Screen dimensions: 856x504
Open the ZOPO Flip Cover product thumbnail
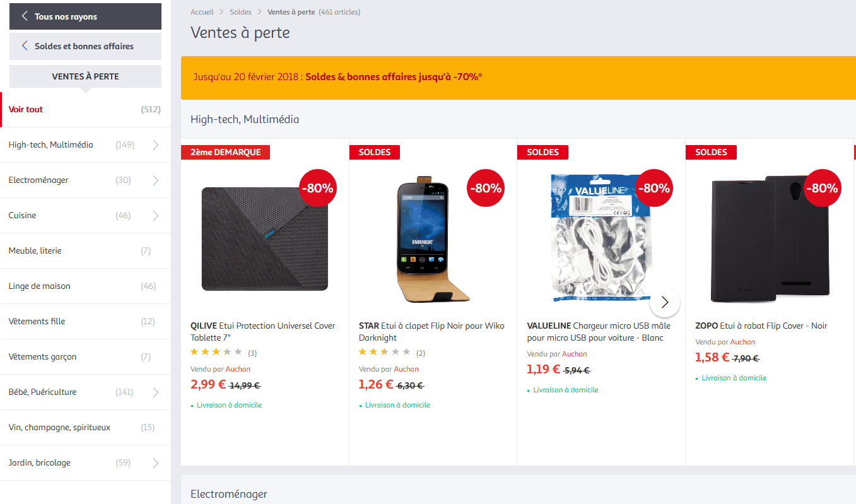[769, 239]
